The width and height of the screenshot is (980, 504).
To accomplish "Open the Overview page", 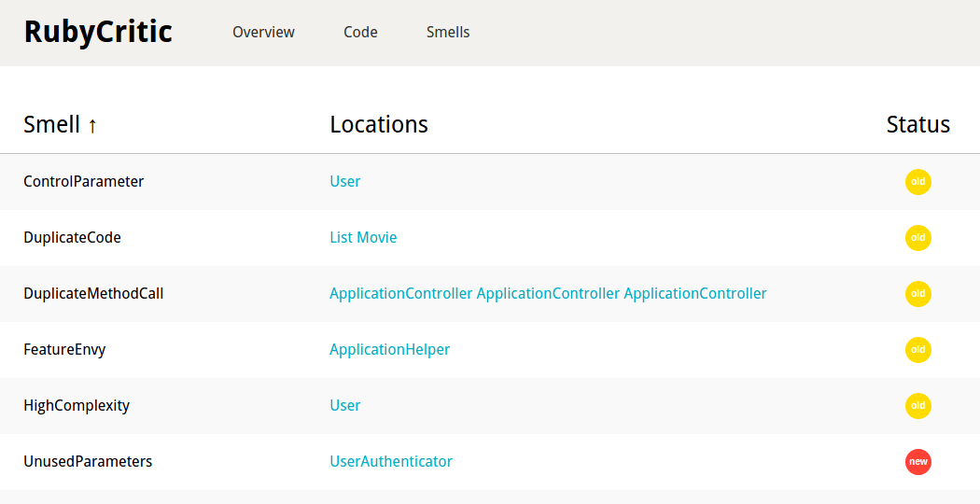I will [263, 33].
